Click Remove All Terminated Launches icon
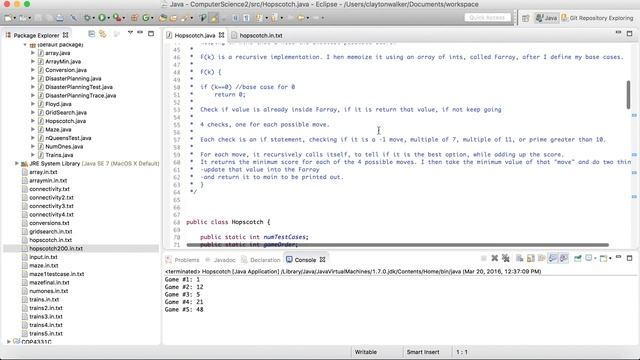The width and height of the screenshot is (640, 360). tap(506, 258)
